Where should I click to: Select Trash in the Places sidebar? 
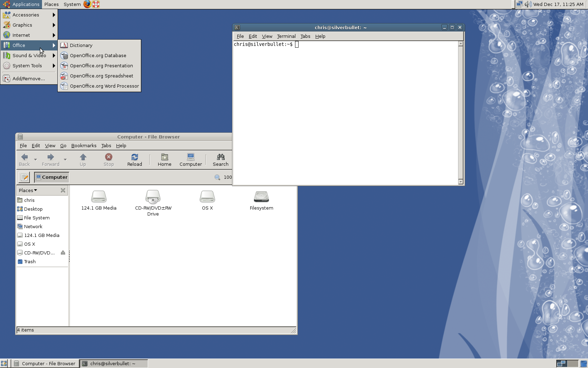pos(42,261)
